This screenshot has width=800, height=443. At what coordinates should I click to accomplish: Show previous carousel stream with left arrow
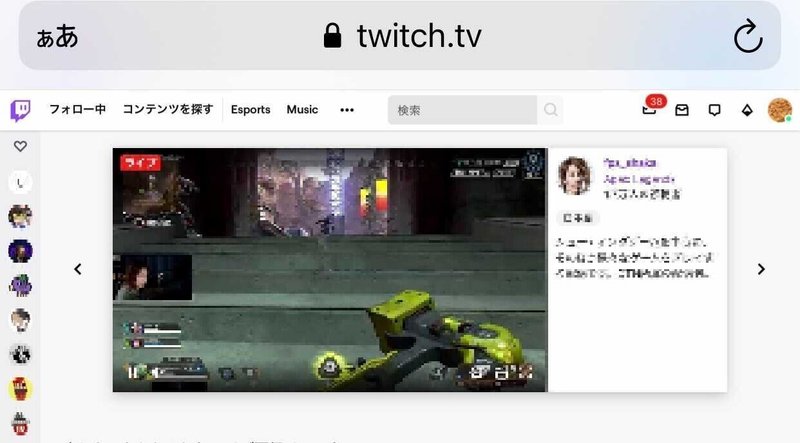click(x=78, y=269)
